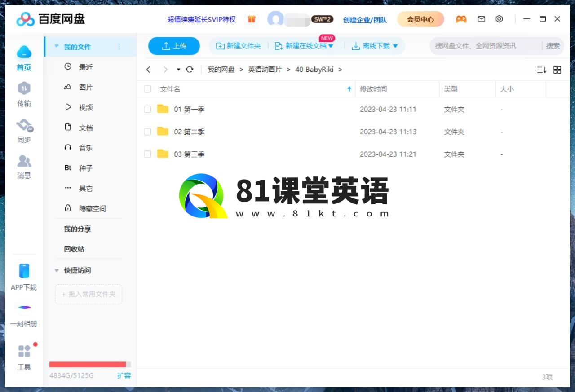This screenshot has width=575, height=392.
Task: Tick the 02 第二季 checkbox
Action: (x=147, y=132)
